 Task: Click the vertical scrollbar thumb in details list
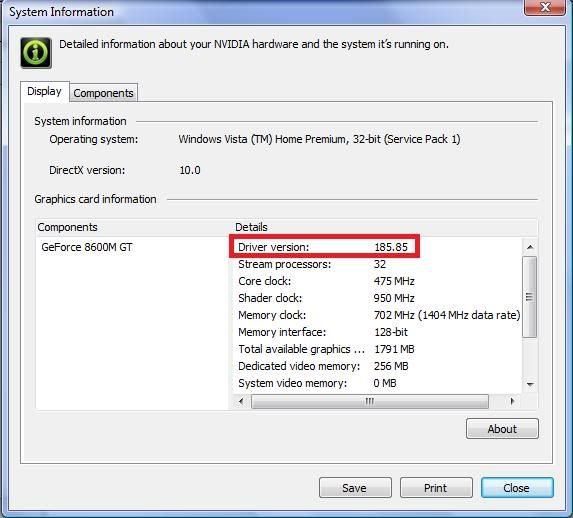(x=530, y=297)
